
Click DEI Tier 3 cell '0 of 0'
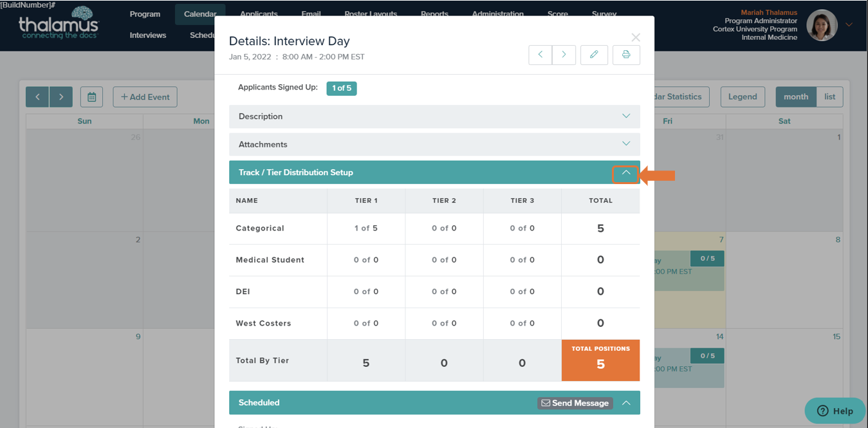(x=522, y=292)
